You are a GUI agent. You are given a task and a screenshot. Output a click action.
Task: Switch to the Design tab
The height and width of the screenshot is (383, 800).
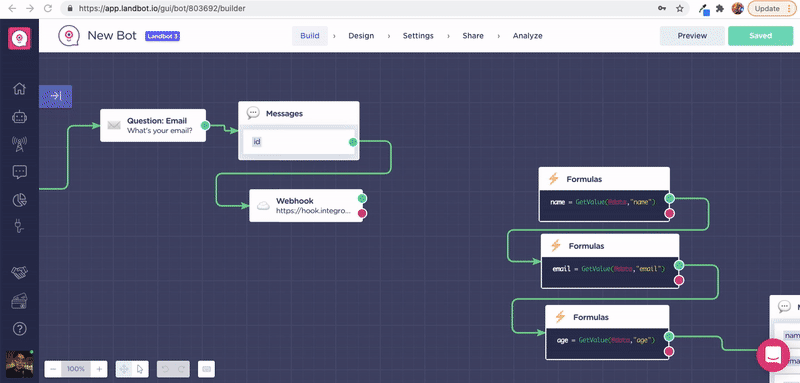(361, 36)
